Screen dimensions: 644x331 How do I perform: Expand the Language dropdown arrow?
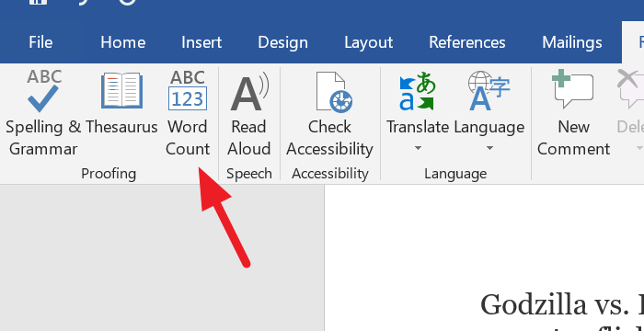tap(489, 147)
